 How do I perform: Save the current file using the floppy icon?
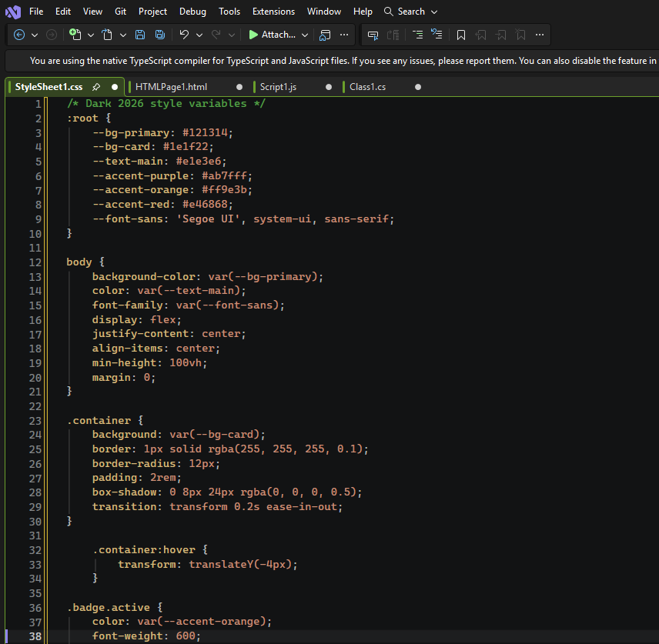coord(140,35)
